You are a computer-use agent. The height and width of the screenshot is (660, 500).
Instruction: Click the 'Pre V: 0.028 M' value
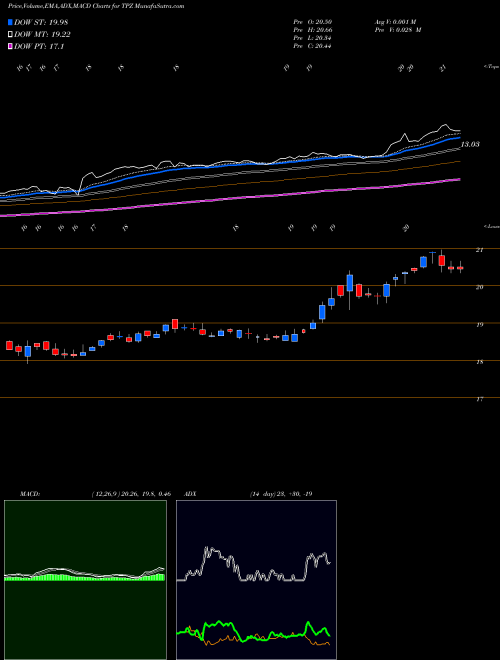(x=398, y=30)
